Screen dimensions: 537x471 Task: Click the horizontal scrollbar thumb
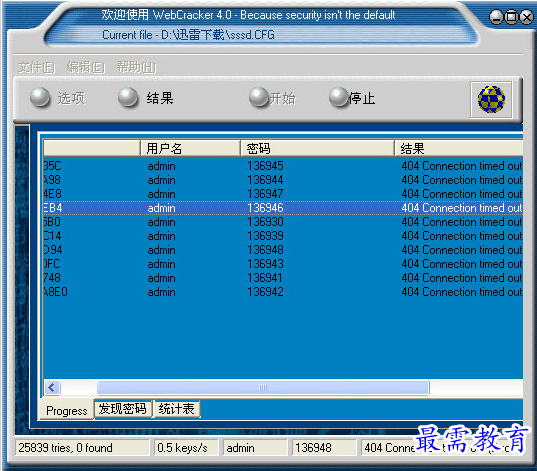pos(263,388)
